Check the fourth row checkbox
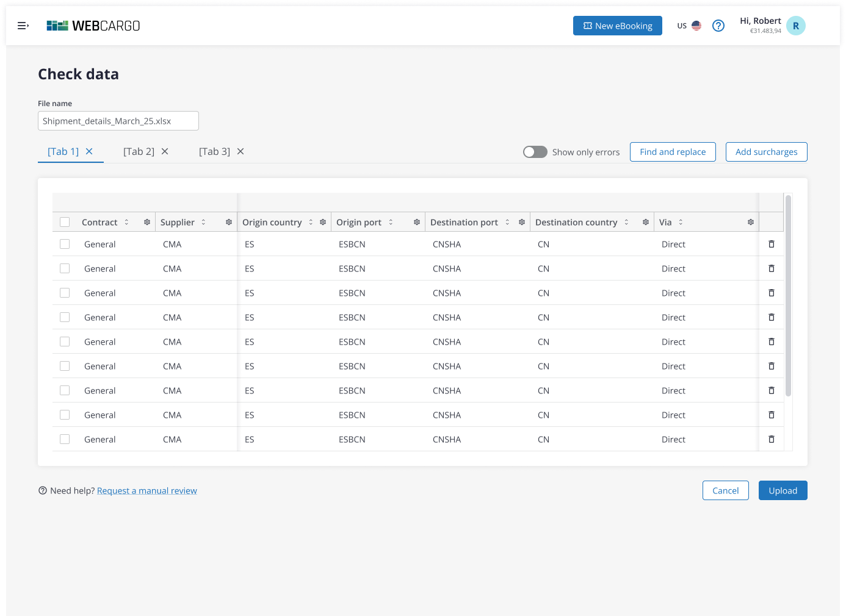 [x=65, y=317]
